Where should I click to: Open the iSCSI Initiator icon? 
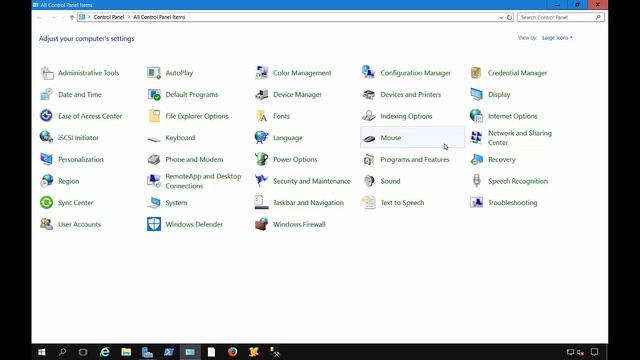click(47, 137)
